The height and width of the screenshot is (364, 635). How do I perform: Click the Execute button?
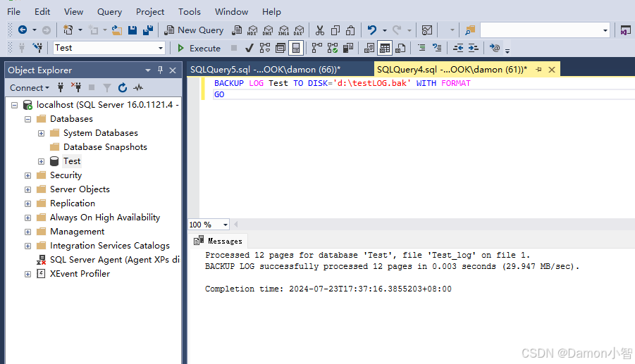(199, 48)
